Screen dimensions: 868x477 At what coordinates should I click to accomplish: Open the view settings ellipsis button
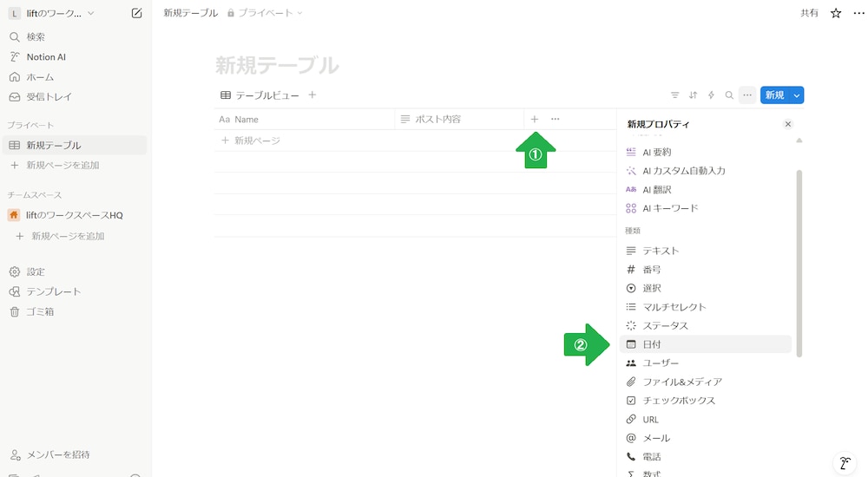click(747, 95)
